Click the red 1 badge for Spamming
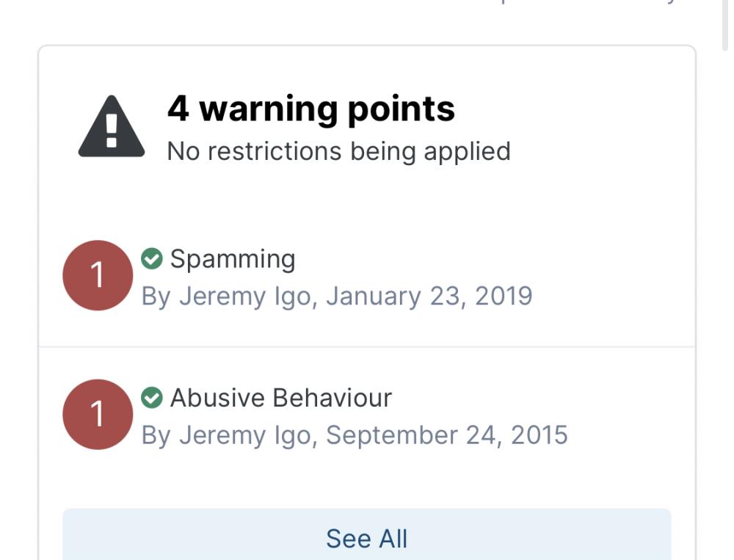Image resolution: width=734 pixels, height=560 pixels. (x=98, y=276)
